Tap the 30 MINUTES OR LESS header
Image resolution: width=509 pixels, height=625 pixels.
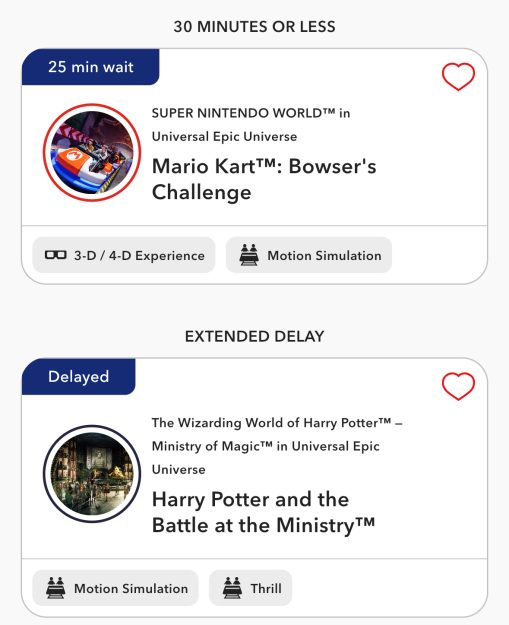254,27
